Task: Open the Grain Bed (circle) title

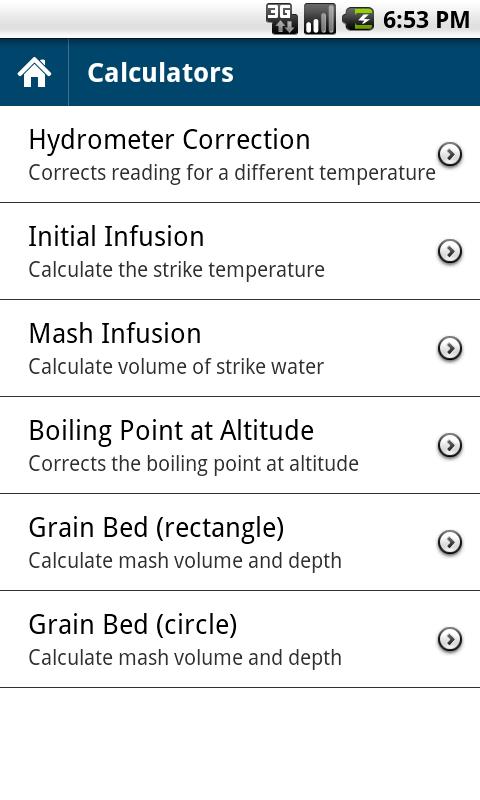Action: (133, 625)
